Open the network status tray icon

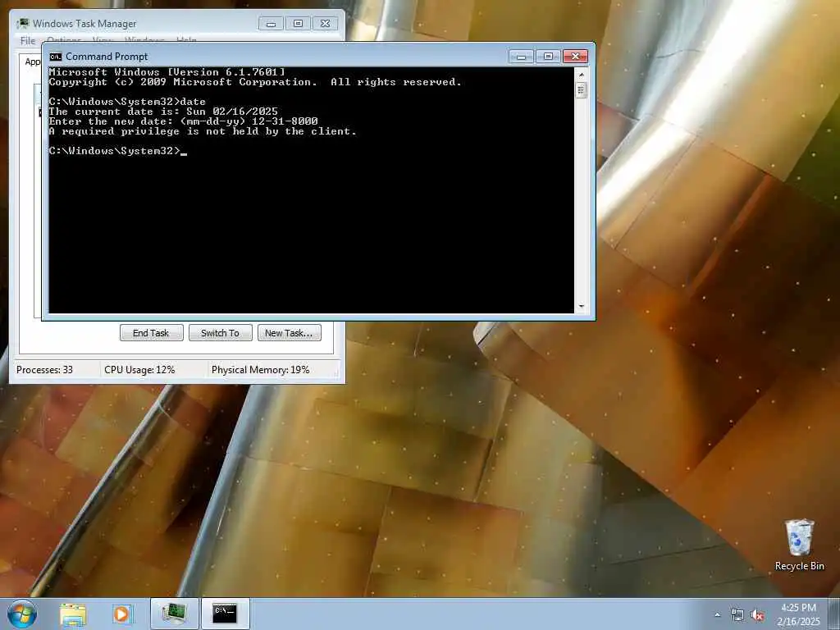coord(737,615)
